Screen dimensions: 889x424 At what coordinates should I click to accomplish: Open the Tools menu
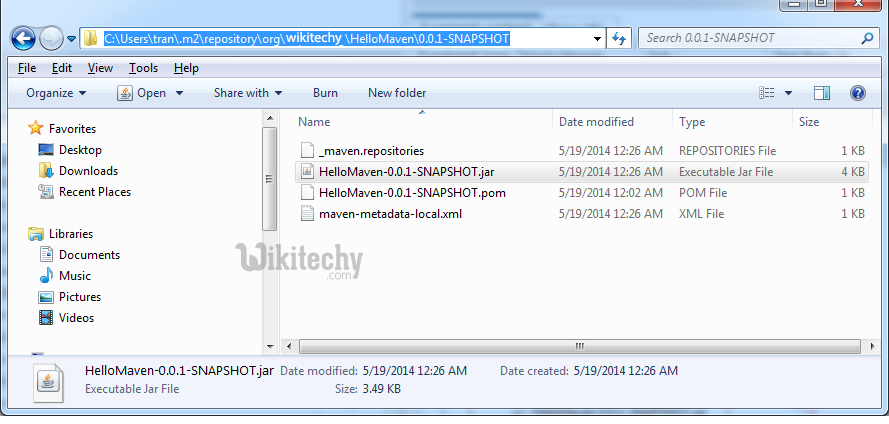tap(143, 68)
